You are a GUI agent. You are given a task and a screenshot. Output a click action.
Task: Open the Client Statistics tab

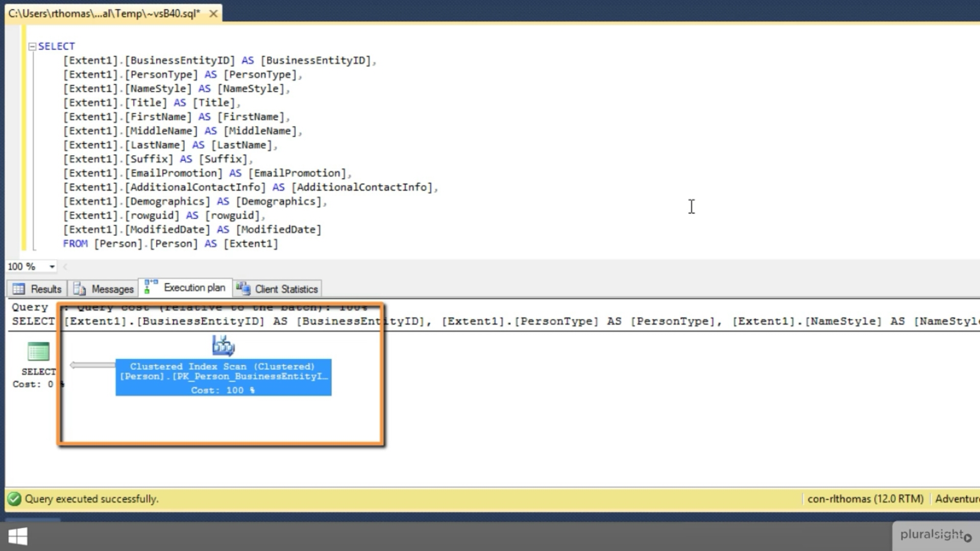click(x=277, y=289)
